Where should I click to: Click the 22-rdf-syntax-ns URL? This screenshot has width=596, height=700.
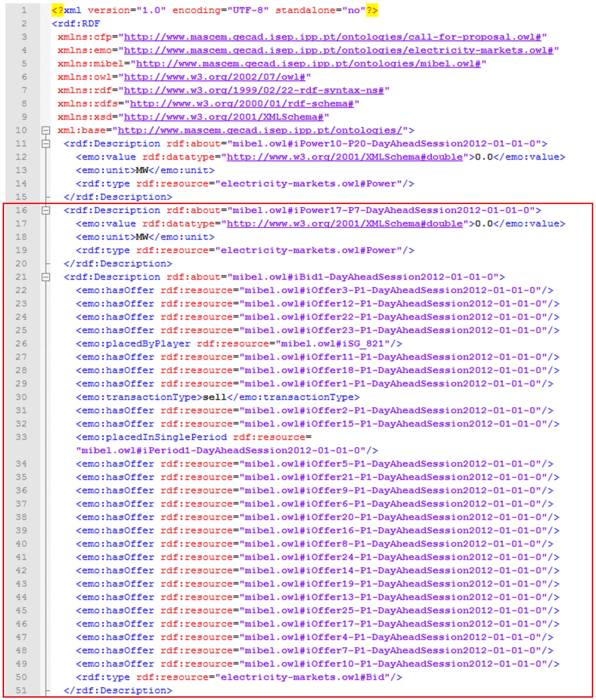coord(254,90)
